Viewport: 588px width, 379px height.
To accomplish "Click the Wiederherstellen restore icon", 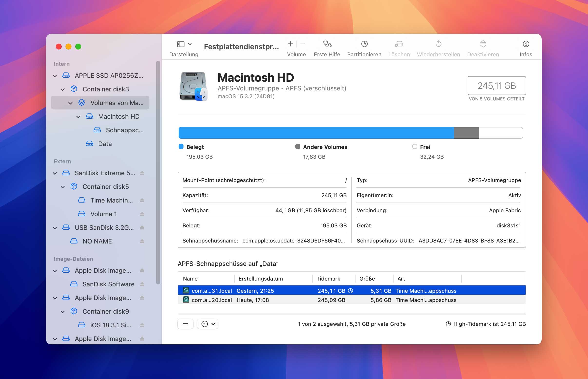I will coord(438,44).
